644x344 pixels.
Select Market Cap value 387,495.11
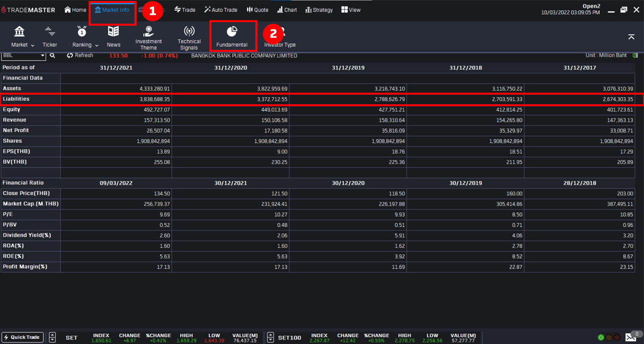click(x=620, y=204)
